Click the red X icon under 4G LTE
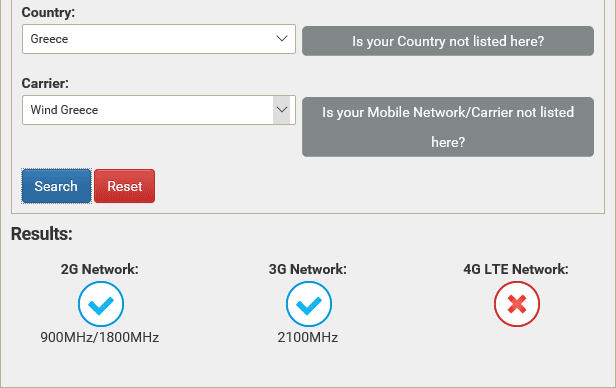The width and height of the screenshot is (616, 388). tap(517, 304)
